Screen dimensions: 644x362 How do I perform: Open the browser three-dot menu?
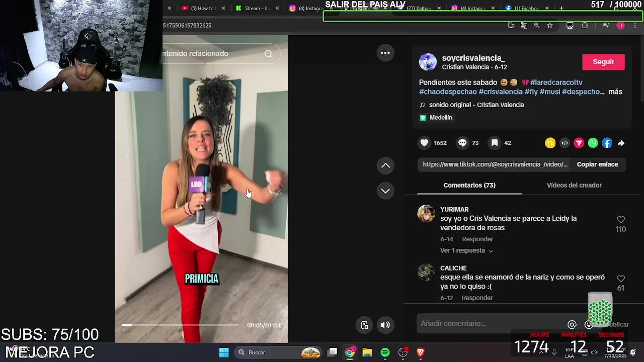[635, 25]
